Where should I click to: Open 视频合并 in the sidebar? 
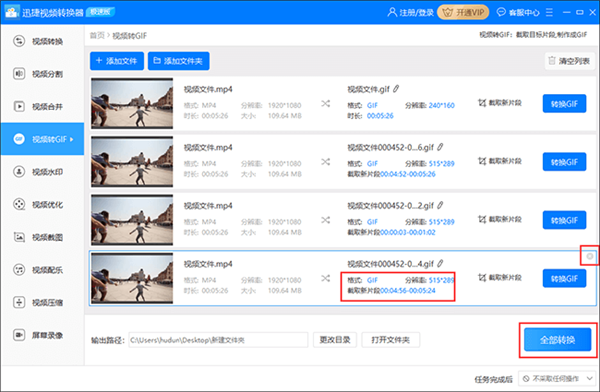[42, 106]
